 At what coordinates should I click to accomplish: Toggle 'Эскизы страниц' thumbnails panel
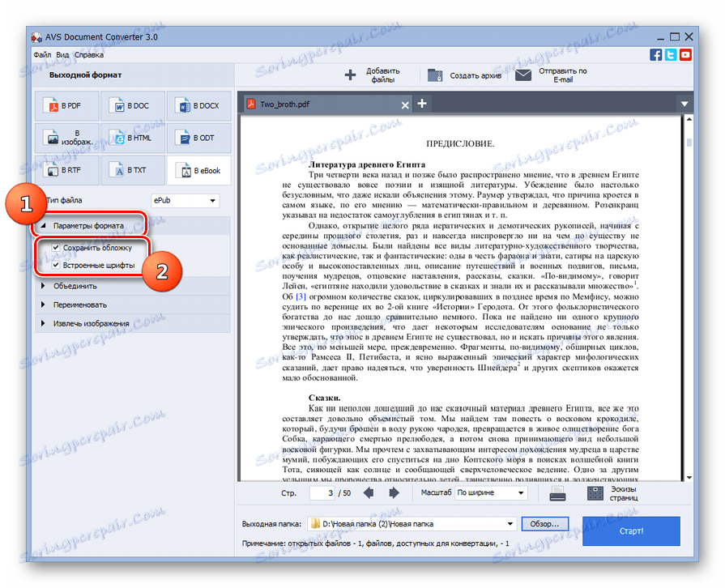pos(612,493)
